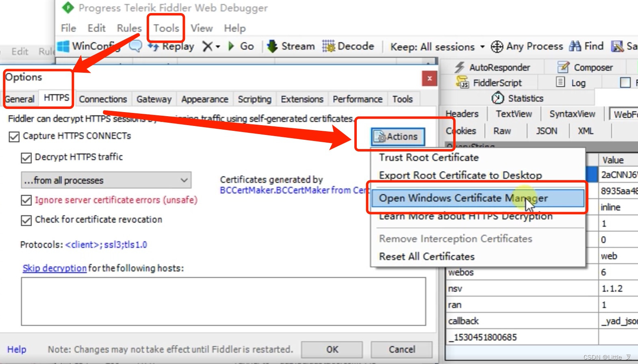Click the FiddlerScript JS icon
The width and height of the screenshot is (638, 364).
click(462, 82)
